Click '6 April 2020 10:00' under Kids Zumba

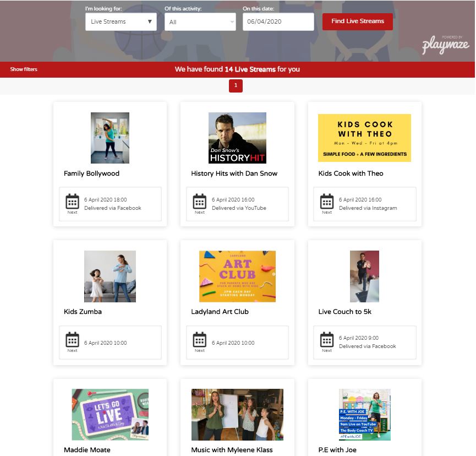pos(105,343)
